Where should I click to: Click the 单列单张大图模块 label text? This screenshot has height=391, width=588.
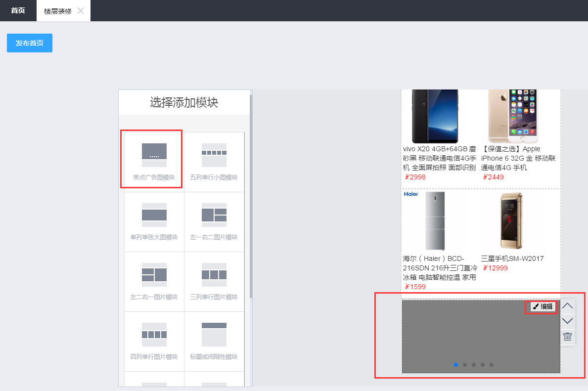[154, 237]
